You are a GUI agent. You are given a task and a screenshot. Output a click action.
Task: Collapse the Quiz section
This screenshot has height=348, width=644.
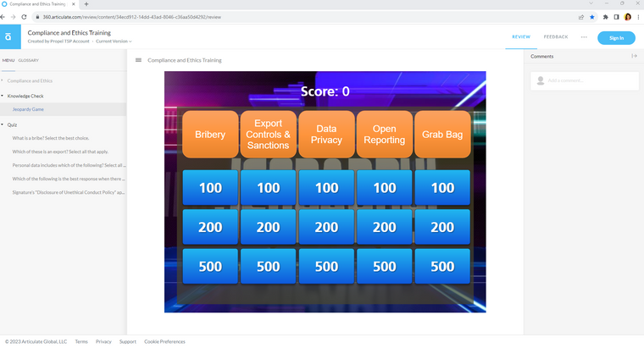[3, 124]
